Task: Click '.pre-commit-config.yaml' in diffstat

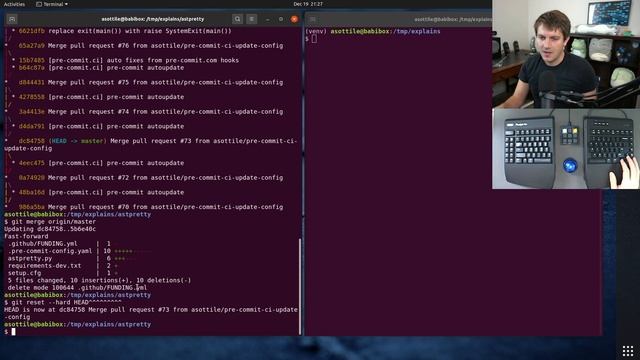Action: click(x=50, y=251)
